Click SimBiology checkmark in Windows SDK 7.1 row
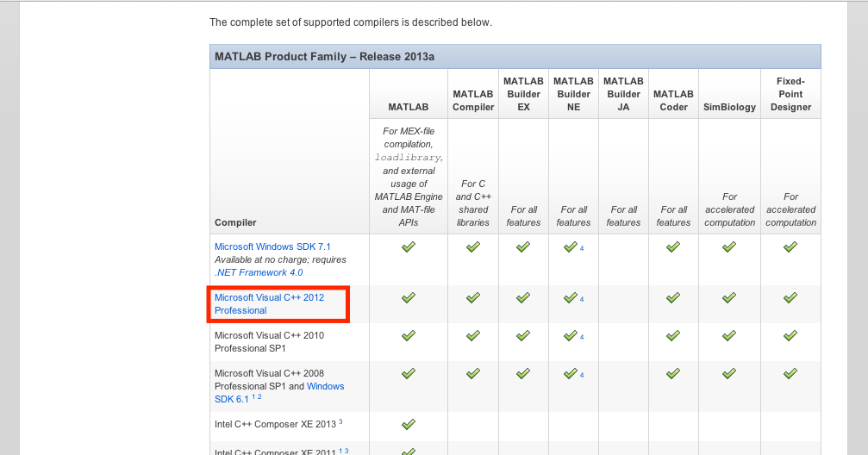The height and width of the screenshot is (455, 868). click(x=729, y=246)
